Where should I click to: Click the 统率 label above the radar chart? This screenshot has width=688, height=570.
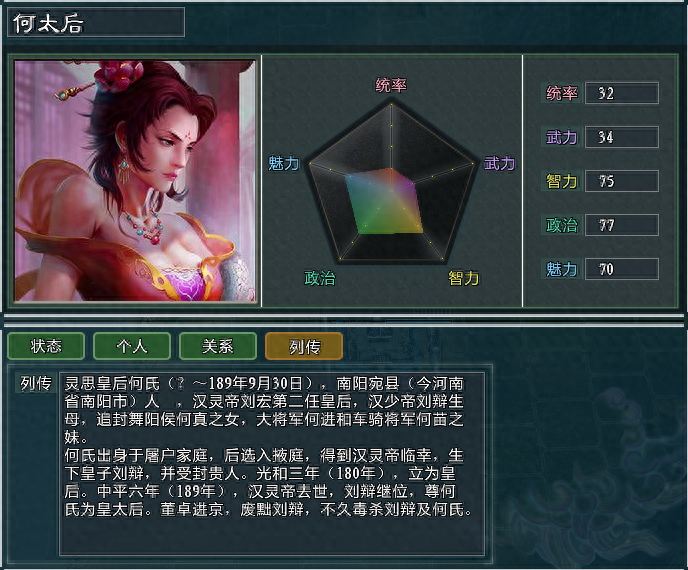coord(391,85)
